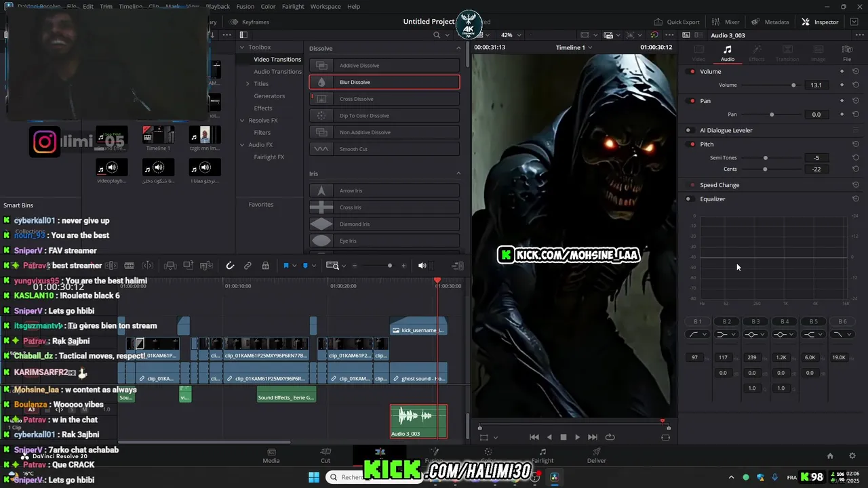The width and height of the screenshot is (868, 488).
Task: Click Quick Export button
Action: click(x=676, y=22)
